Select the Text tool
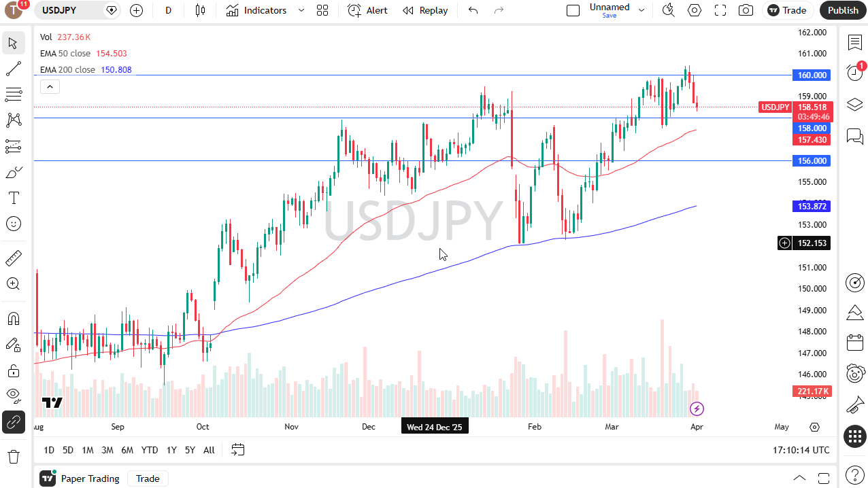868x488 pixels. (14, 198)
